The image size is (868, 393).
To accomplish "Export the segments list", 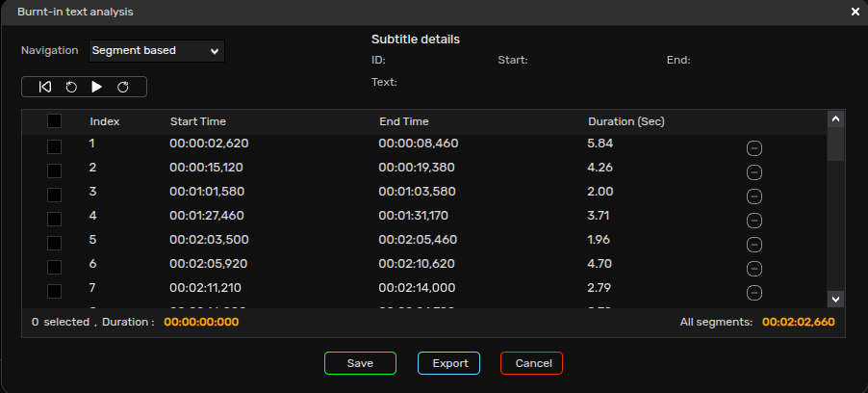I will pos(449,363).
